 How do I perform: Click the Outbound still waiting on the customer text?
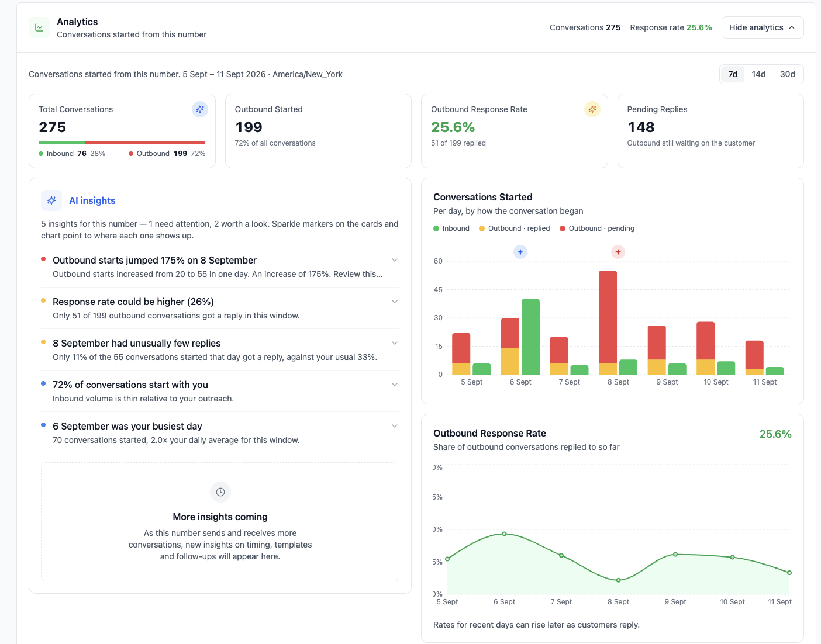[691, 143]
